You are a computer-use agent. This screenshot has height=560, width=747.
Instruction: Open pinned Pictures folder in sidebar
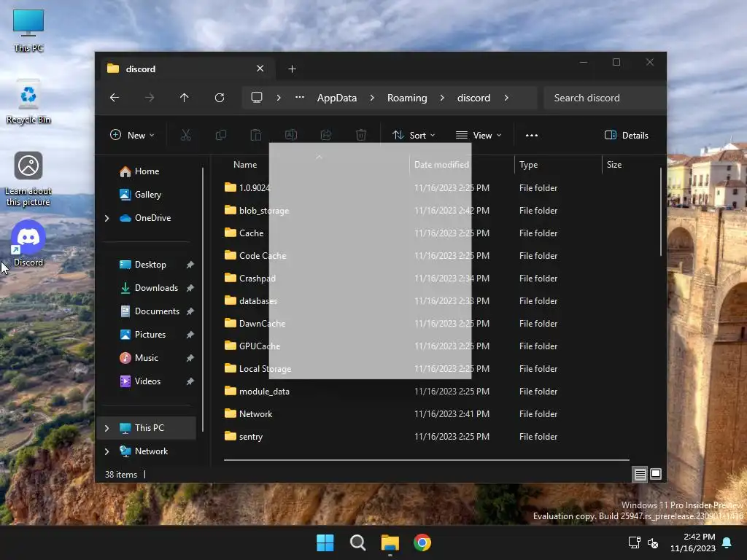click(150, 335)
